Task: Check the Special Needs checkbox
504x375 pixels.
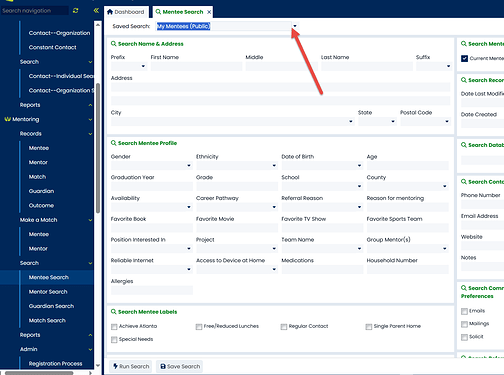Action: coord(114,340)
